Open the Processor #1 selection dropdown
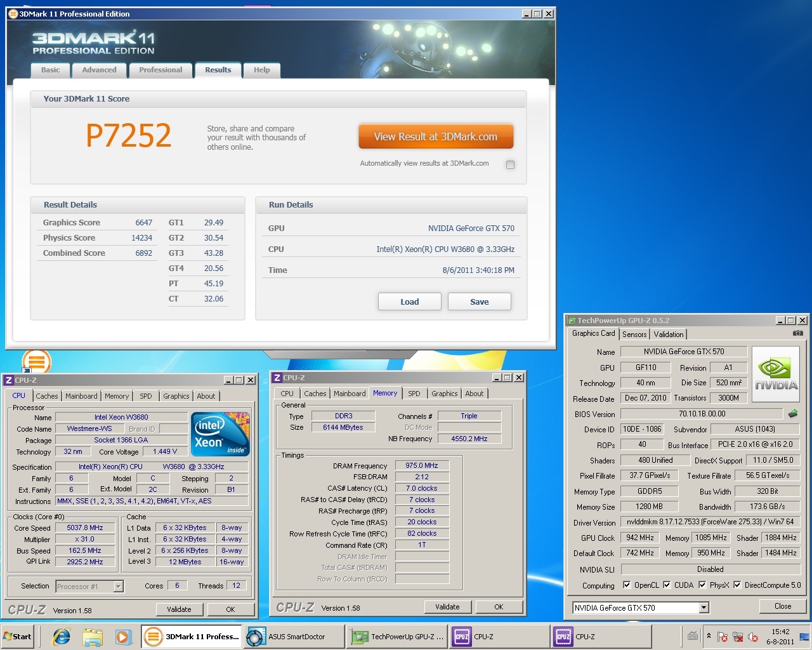 point(118,587)
